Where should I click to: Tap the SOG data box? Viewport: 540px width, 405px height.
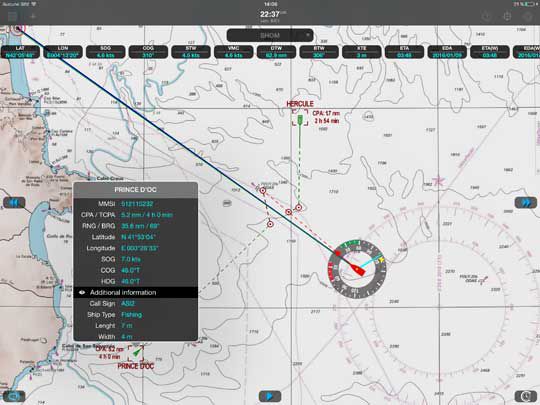[x=105, y=52]
